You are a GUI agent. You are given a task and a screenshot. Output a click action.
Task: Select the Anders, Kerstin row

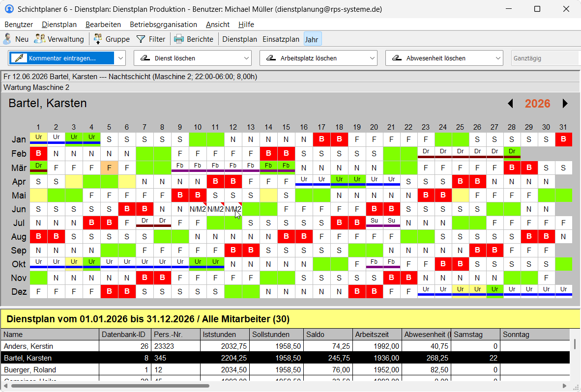coord(285,346)
